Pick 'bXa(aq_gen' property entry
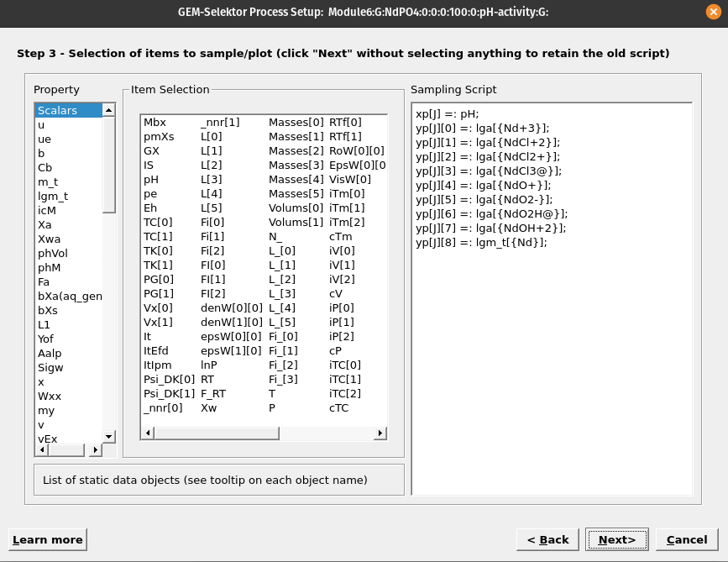 (x=70, y=297)
